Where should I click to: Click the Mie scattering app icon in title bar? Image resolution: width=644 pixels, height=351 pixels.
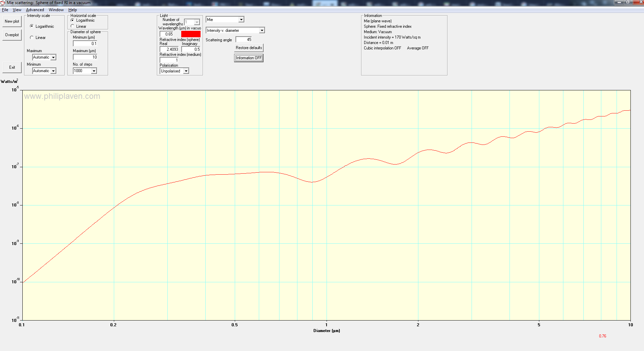[x=3, y=3]
